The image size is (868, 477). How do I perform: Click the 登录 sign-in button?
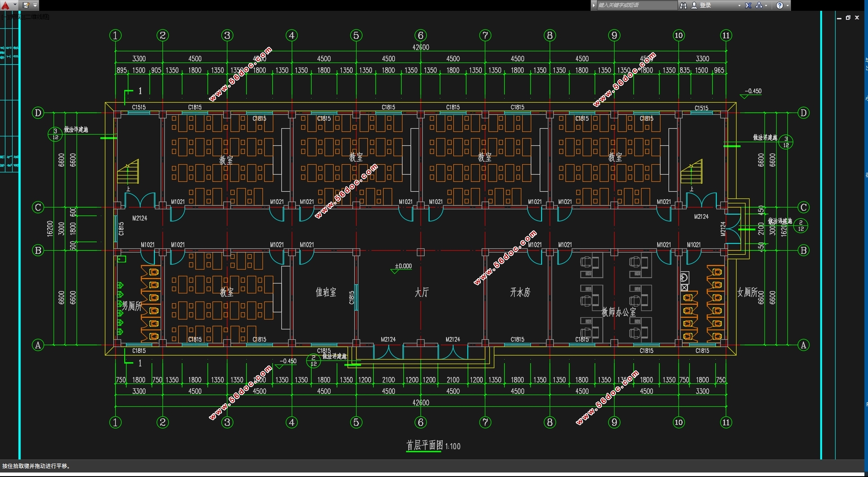pyautogui.click(x=701, y=5)
